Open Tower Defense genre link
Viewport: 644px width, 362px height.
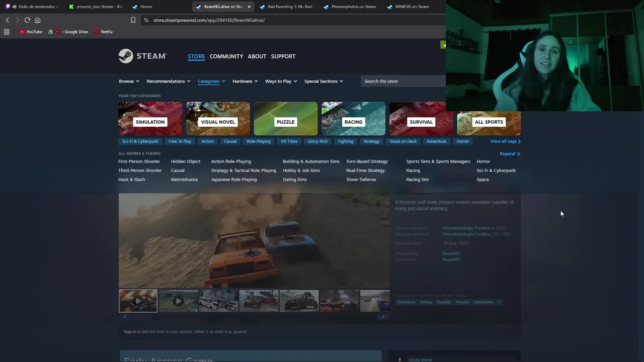click(361, 179)
